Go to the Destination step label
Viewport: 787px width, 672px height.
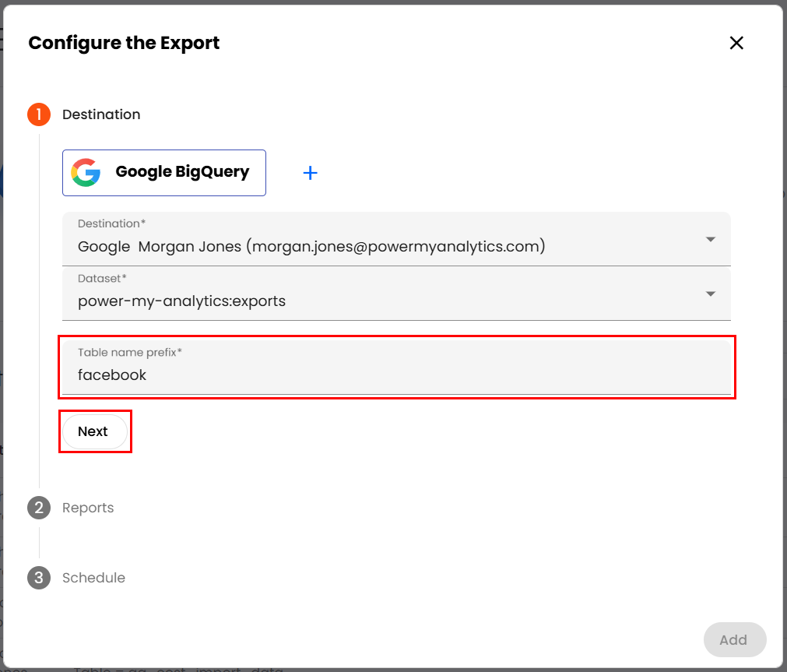point(101,114)
